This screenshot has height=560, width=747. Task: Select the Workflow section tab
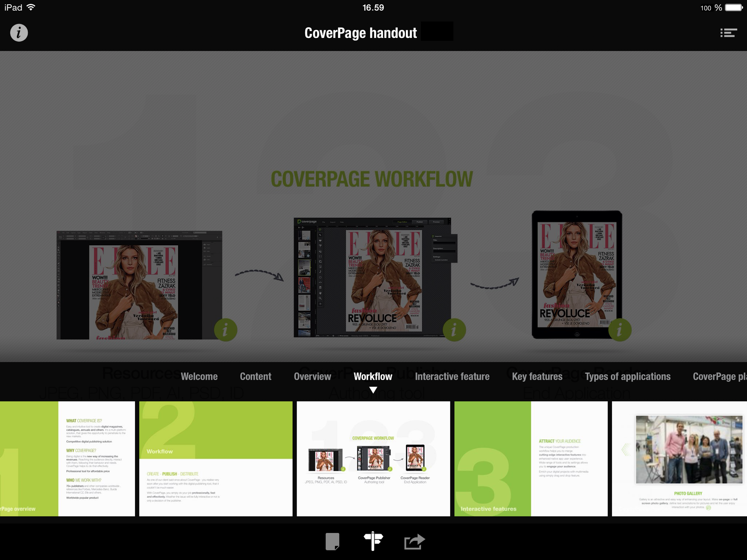[373, 376]
